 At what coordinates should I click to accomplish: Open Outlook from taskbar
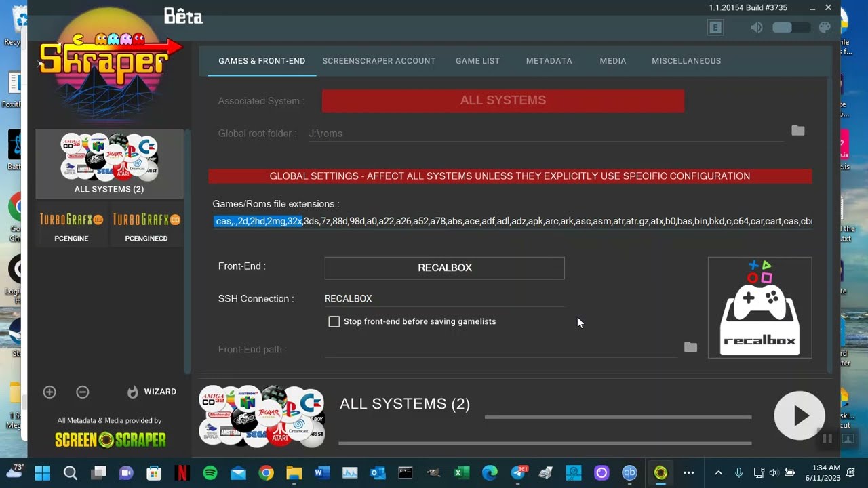click(x=378, y=472)
